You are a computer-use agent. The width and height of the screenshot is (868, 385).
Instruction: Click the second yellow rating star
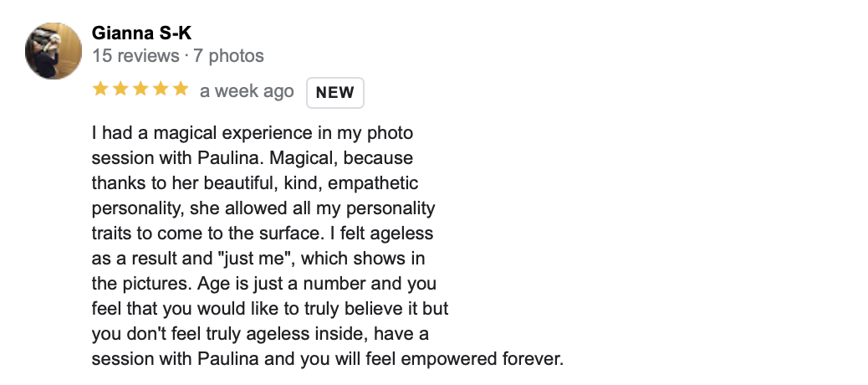120,89
